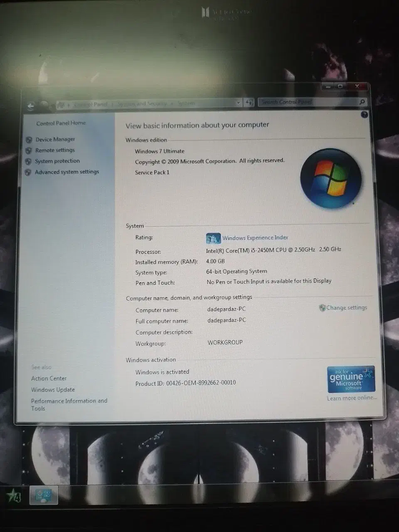Screen dimensions: 399x532
Task: Click the Change settings shield icon
Action: [x=322, y=308]
